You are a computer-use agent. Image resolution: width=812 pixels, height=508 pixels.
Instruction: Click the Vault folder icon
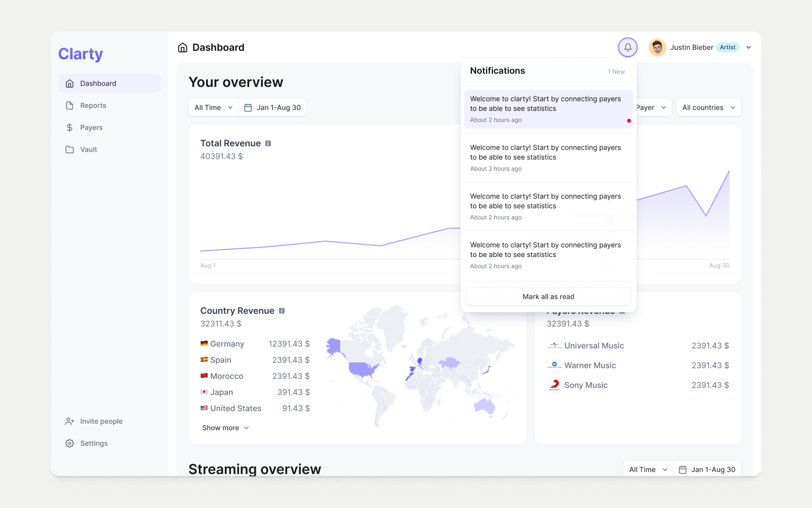coord(70,149)
